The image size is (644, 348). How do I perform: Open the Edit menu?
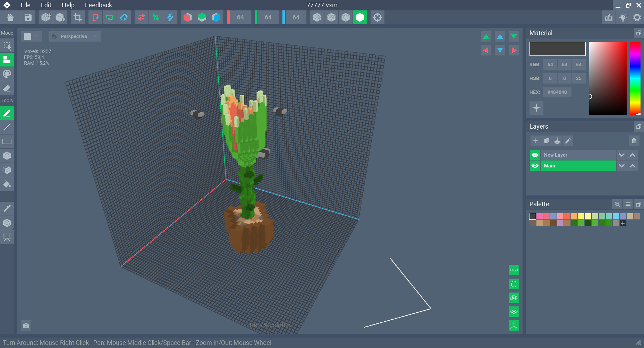click(x=46, y=5)
